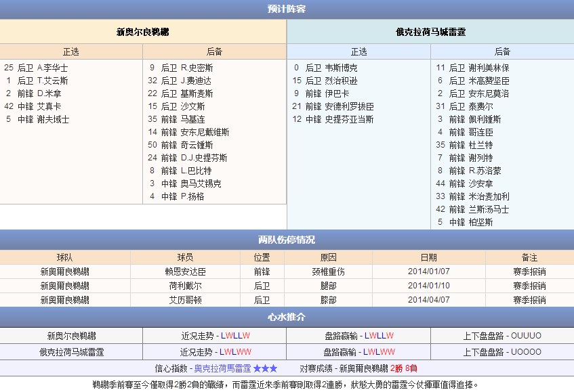
Task: Click the 原因 column header in injury table
Action: (x=329, y=257)
